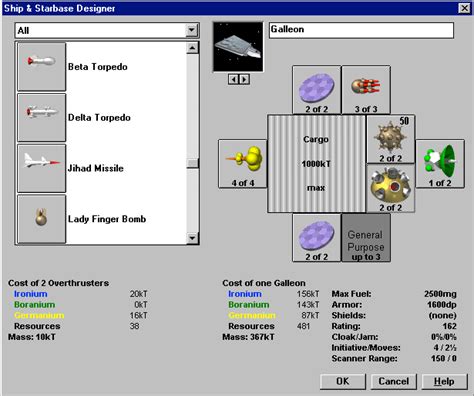Click the Rating value 162
The height and width of the screenshot is (396, 474).
click(x=450, y=326)
